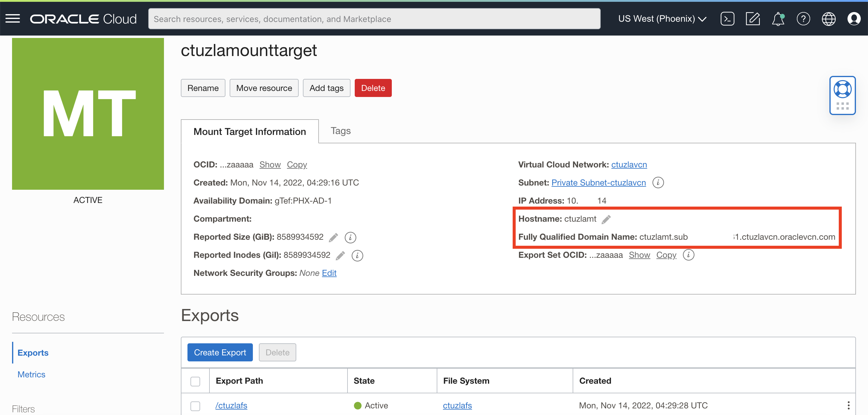Change language with the globe icon

click(x=829, y=19)
